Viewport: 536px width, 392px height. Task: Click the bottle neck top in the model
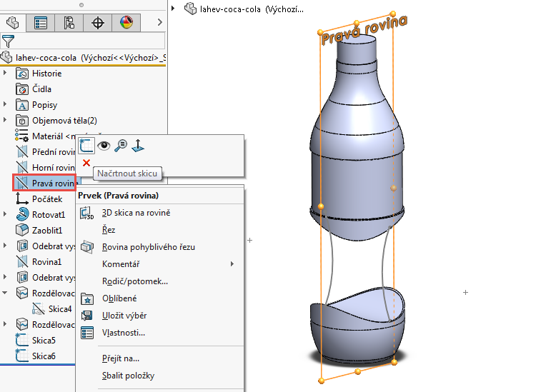(x=357, y=41)
